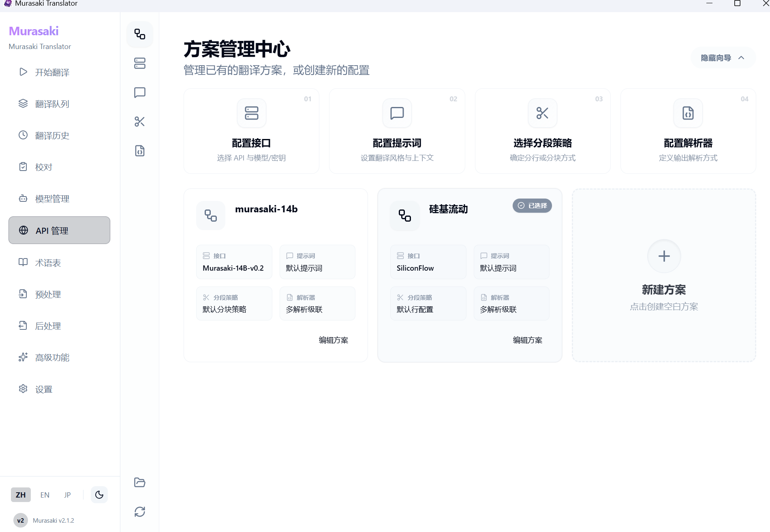The height and width of the screenshot is (532, 770).
Task: Select the scissors segmentation icon in the icon rail
Action: point(140,122)
